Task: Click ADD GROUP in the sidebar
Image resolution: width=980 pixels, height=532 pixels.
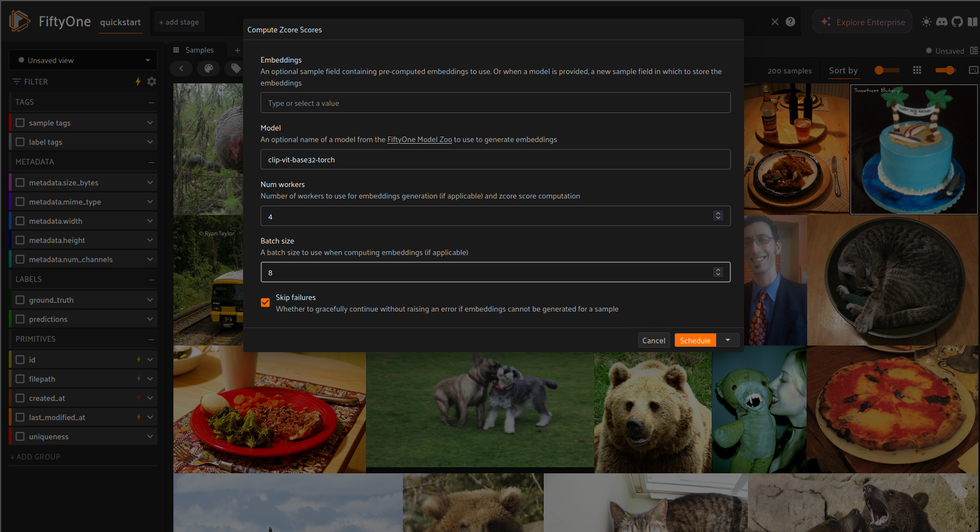Action: pos(35,457)
